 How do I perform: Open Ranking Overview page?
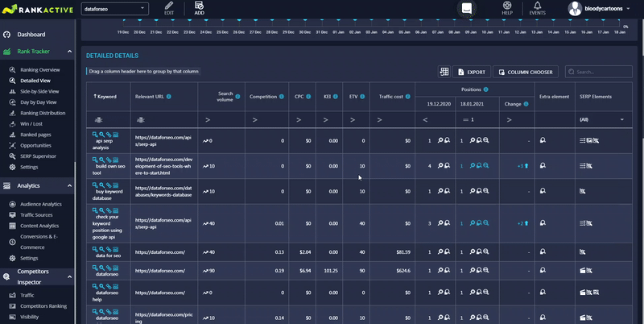pyautogui.click(x=39, y=70)
